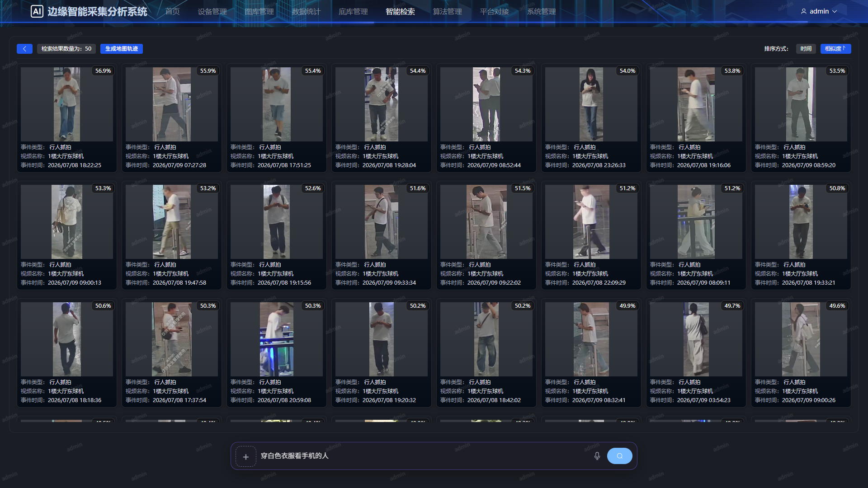
Task: Click the timestamp 2026/07/09 07:27:28
Action: 179,165
